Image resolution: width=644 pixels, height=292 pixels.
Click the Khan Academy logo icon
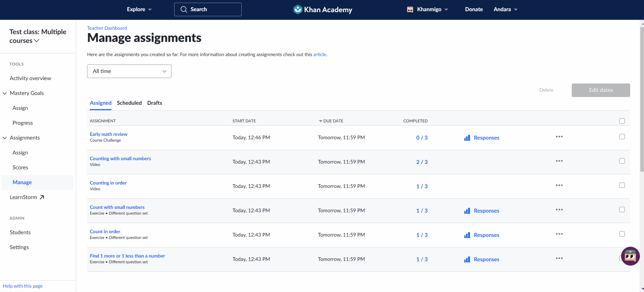(x=297, y=9)
